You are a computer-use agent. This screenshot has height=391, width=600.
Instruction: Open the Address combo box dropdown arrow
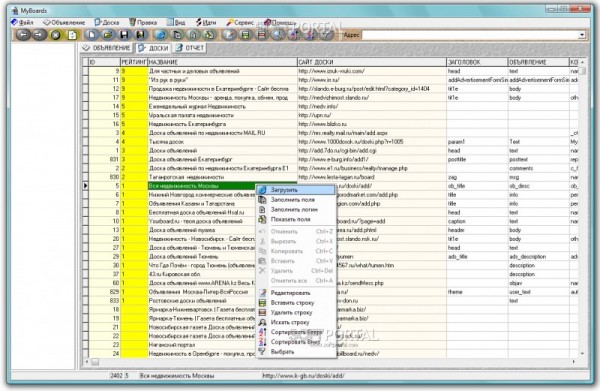[x=582, y=35]
